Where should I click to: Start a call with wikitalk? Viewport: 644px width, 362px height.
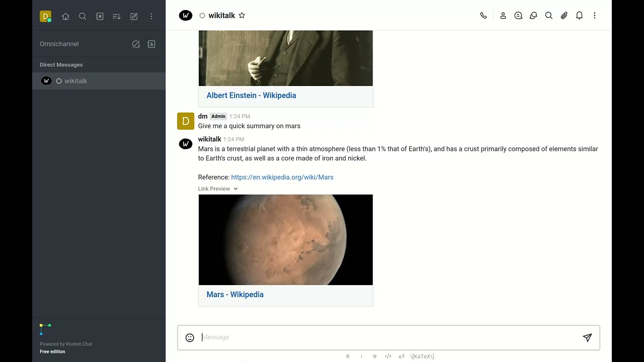(484, 16)
